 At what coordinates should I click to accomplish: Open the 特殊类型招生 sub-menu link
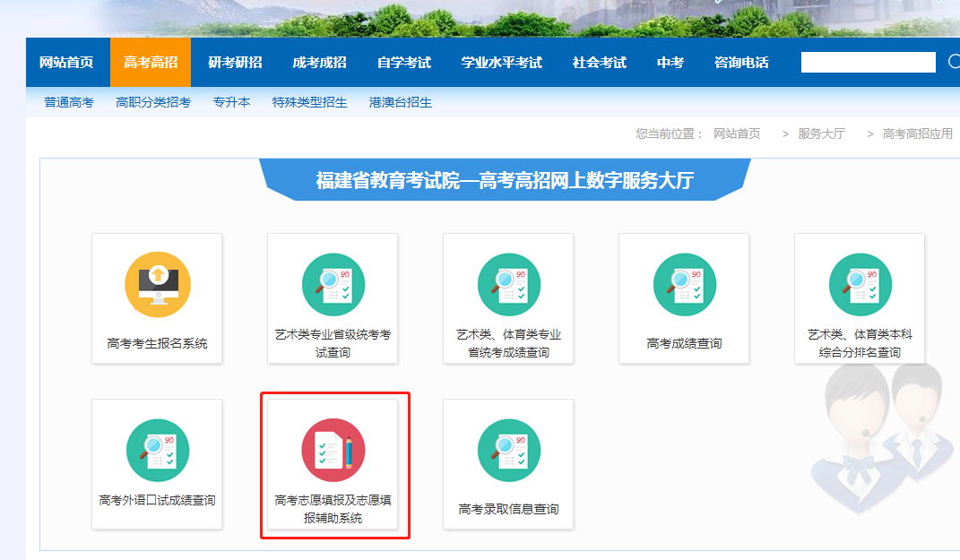310,102
